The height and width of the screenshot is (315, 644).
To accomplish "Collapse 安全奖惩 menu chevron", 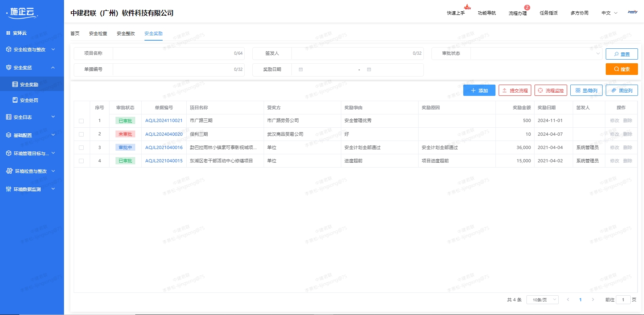I will (x=53, y=67).
